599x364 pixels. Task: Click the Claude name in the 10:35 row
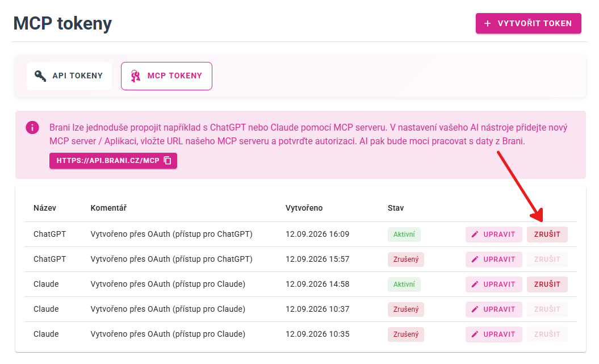pyautogui.click(x=46, y=334)
